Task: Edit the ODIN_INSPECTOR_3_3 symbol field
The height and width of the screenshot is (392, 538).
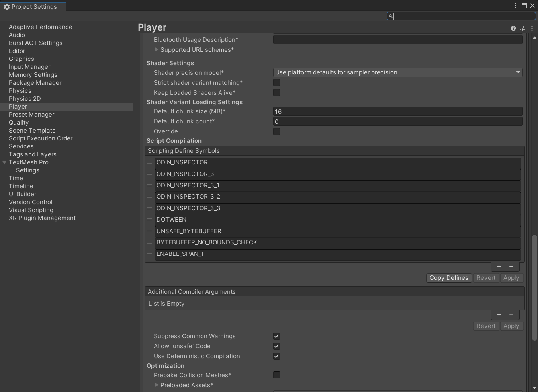Action: pos(338,208)
